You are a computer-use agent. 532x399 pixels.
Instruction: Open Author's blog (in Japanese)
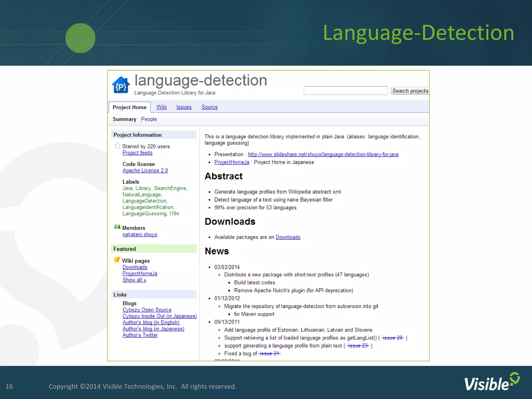(153, 329)
